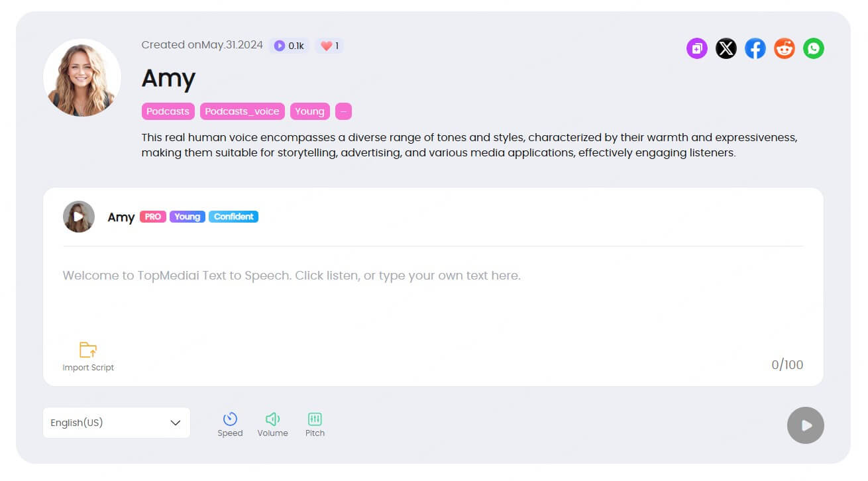Screen dimensions: 868x481
Task: Click the purple Young style badge
Action: (188, 217)
